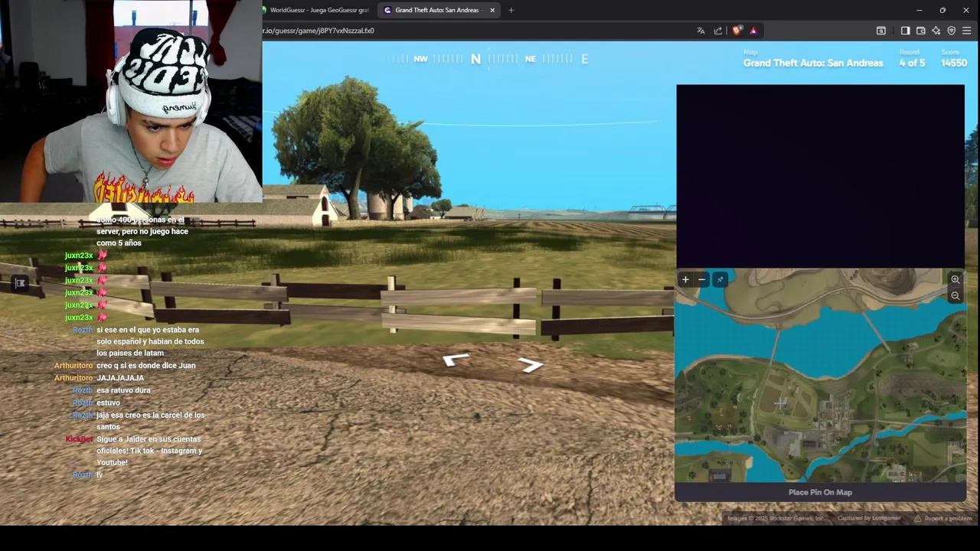This screenshot has width=980, height=551.
Task: Restore down the browser window
Action: click(942, 10)
